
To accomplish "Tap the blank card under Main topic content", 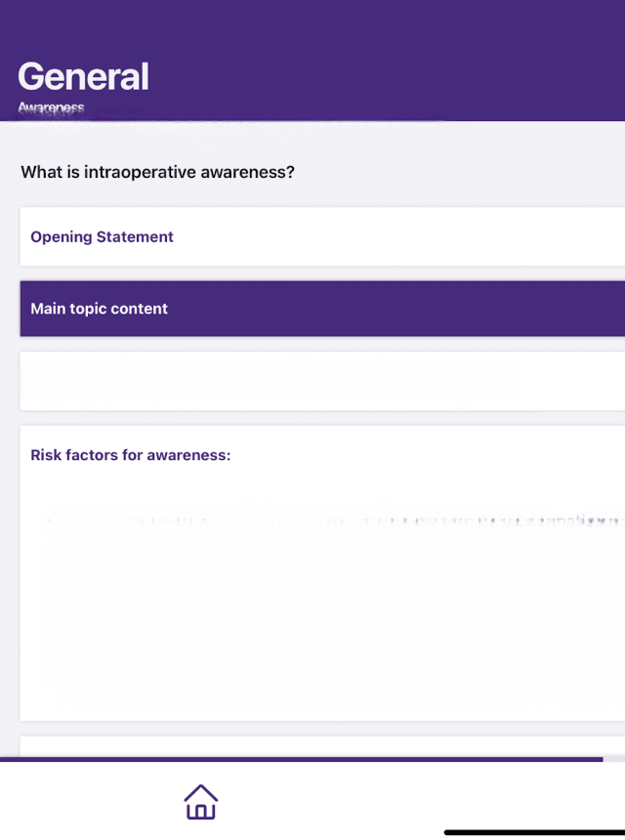I will point(322,381).
